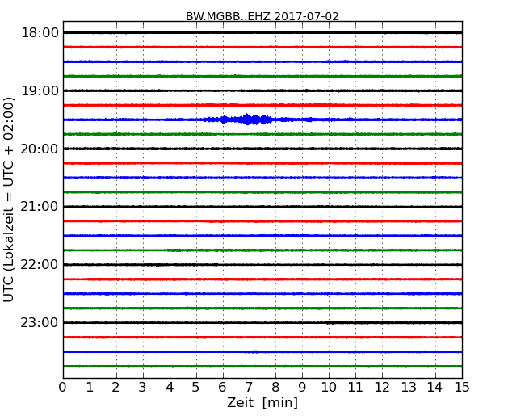Viewport: 525px width, 420px height.
Task: Select the 18:00 time tick label
Action: pyautogui.click(x=40, y=33)
